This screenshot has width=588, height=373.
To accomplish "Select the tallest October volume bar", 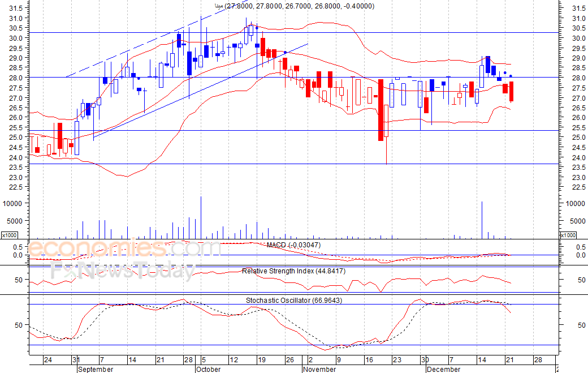I will pyautogui.click(x=201, y=218).
